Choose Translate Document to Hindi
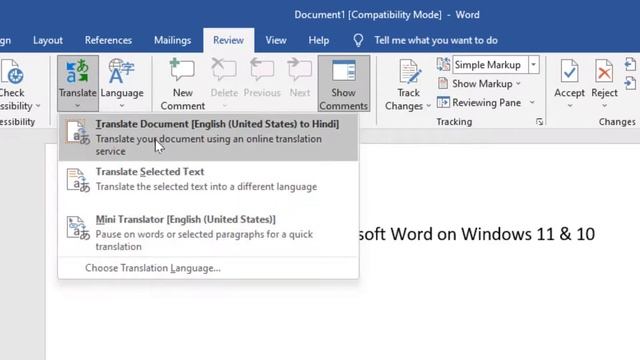 point(209,138)
